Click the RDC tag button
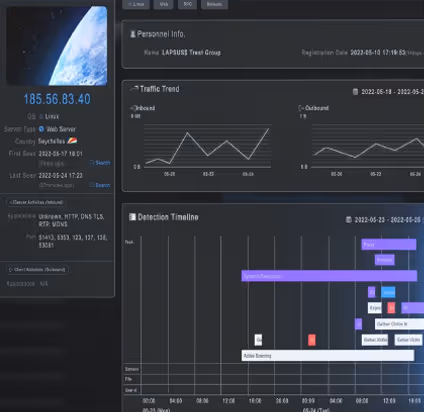The image size is (424, 412). (187, 4)
